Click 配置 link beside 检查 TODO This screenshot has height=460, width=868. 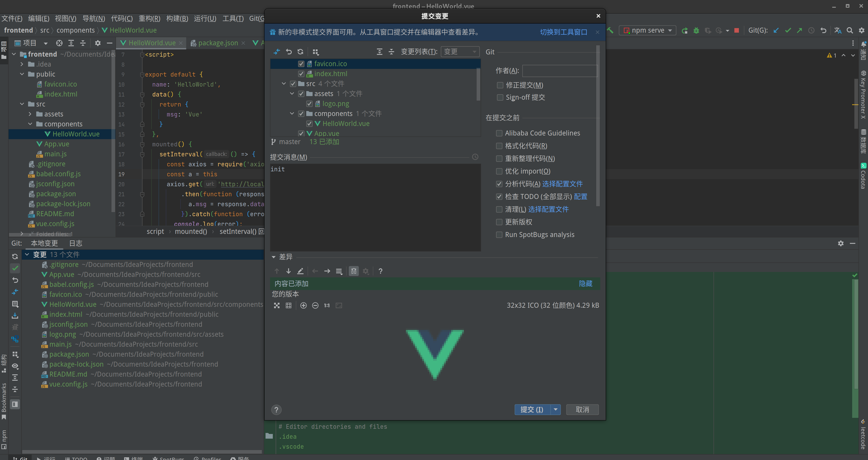[581, 197]
